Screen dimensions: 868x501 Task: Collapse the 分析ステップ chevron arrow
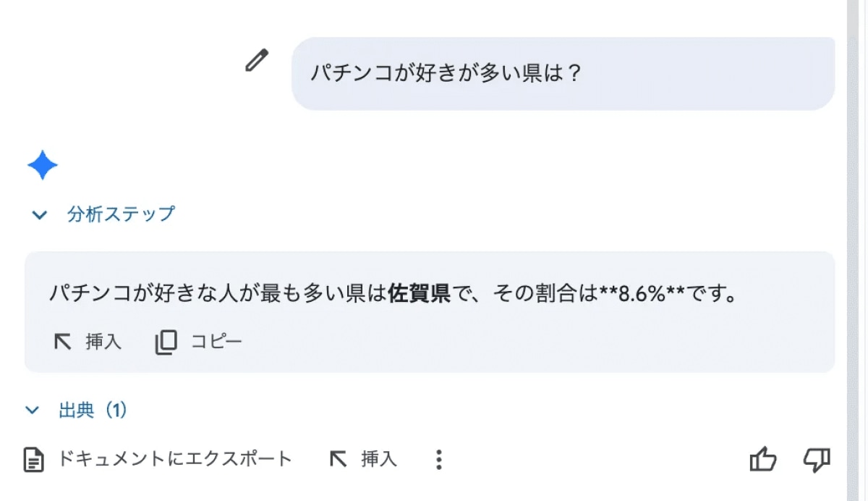pyautogui.click(x=40, y=215)
